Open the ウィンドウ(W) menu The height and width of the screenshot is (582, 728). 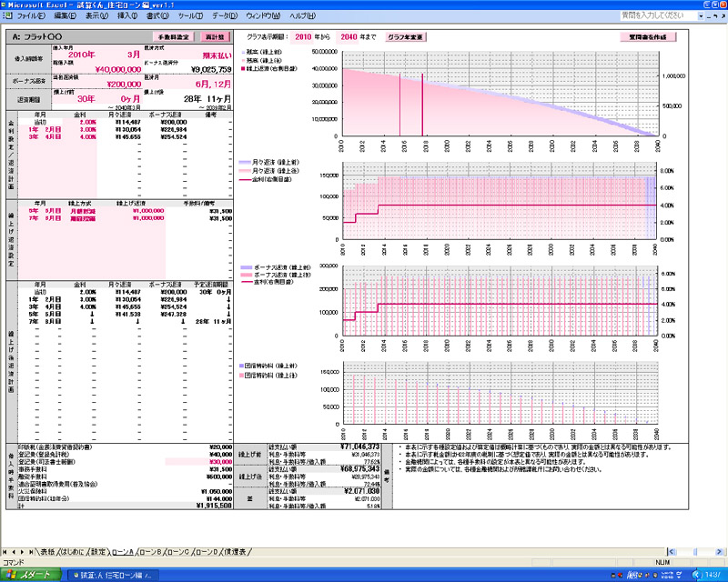pos(263,15)
